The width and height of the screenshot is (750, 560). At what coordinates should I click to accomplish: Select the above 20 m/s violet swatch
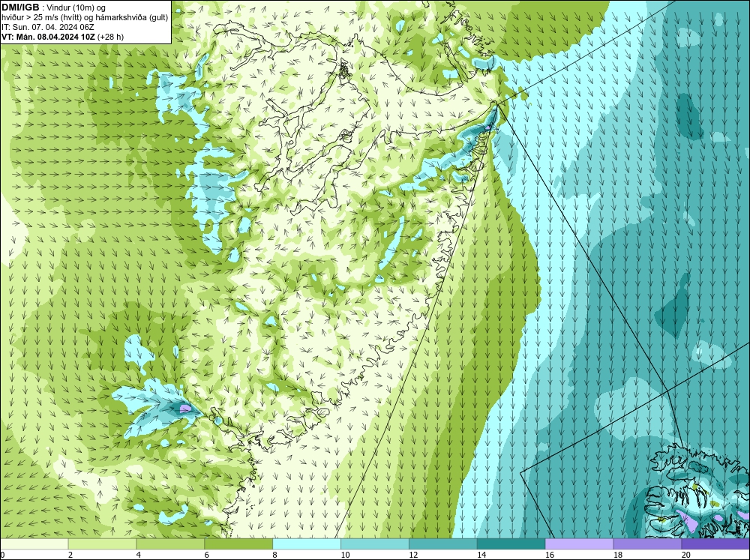(x=715, y=544)
